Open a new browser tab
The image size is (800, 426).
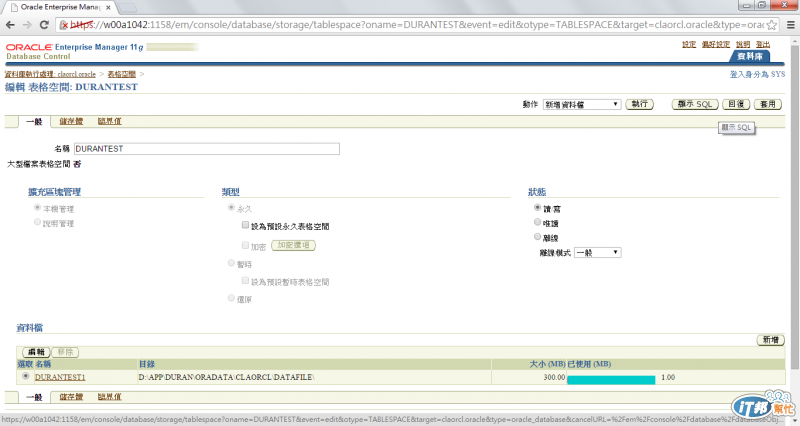[128, 7]
